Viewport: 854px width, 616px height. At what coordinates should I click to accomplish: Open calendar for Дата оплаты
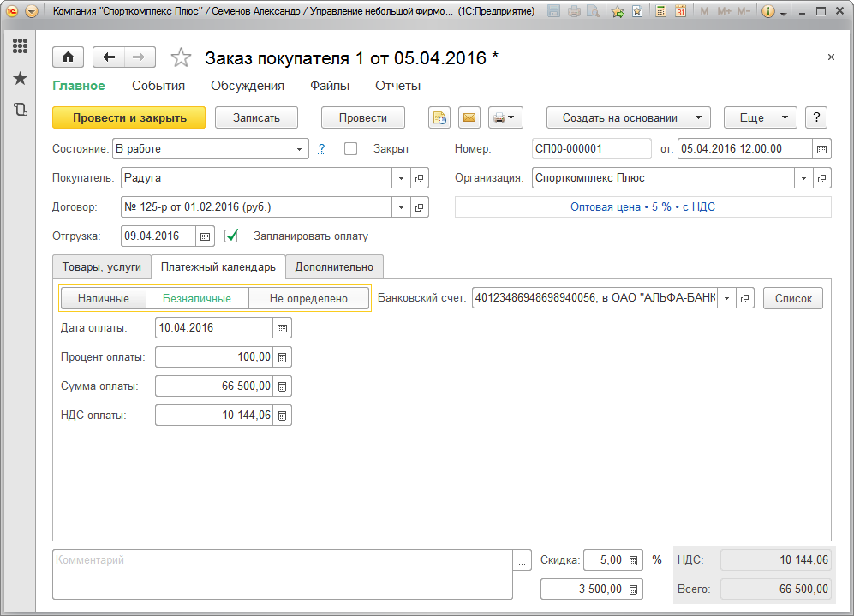point(282,328)
